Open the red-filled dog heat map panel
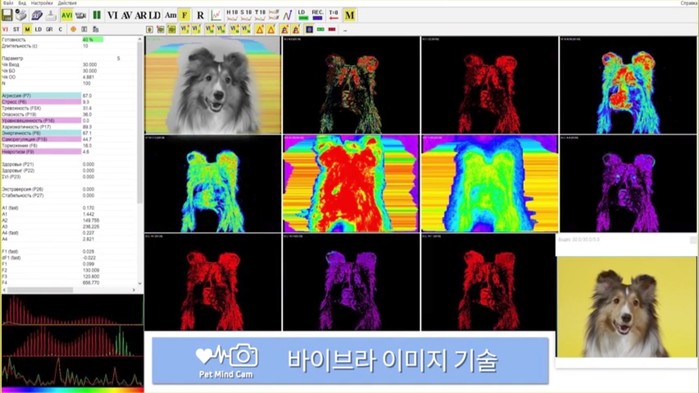The height and width of the screenshot is (393, 699). click(351, 184)
